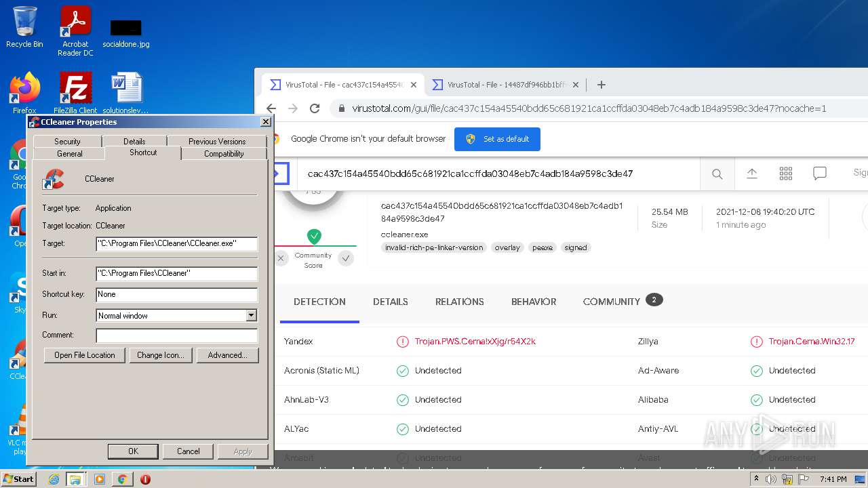The image size is (868, 488).
Task: Click the Chrome address bar URL
Action: [589, 108]
